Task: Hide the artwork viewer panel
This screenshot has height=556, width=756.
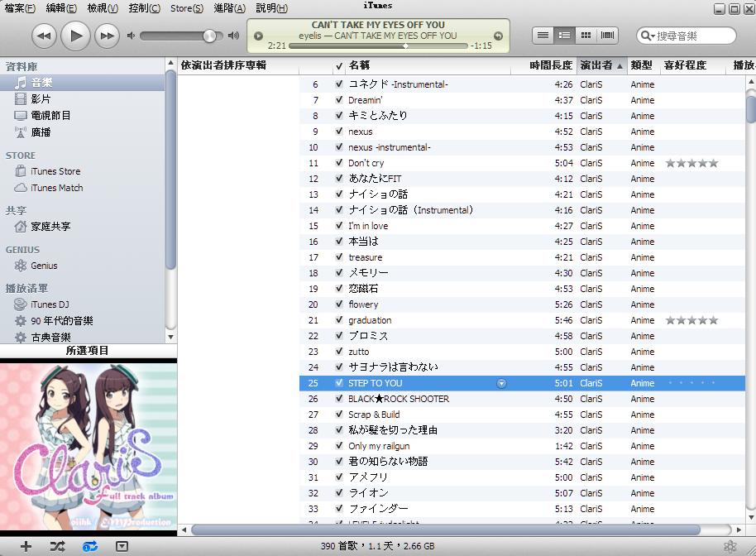Action: pos(122,546)
